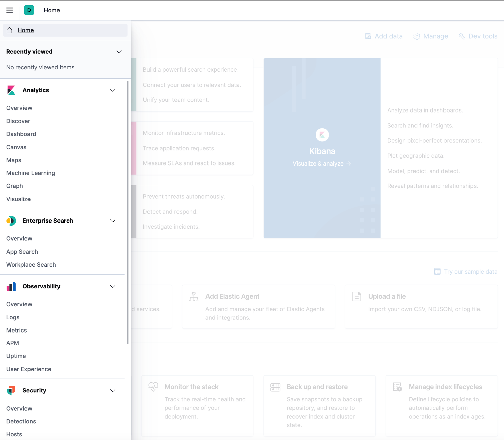Screen dimensions: 504x440
Task: Click the Add Elastic Agent icon
Action: (x=194, y=296)
